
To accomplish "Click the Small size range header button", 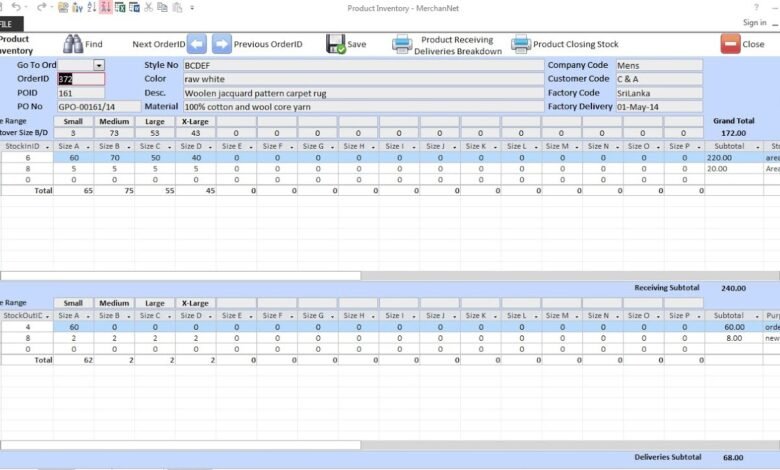I will click(73, 120).
